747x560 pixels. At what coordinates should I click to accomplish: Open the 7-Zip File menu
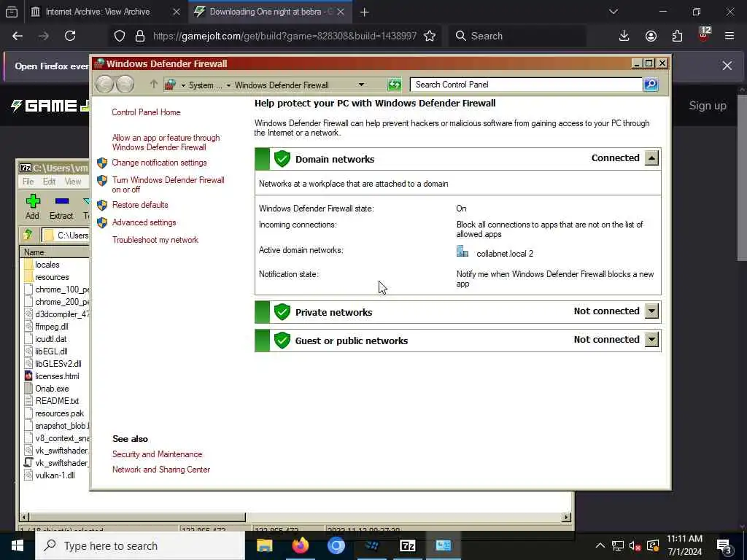pos(28,182)
